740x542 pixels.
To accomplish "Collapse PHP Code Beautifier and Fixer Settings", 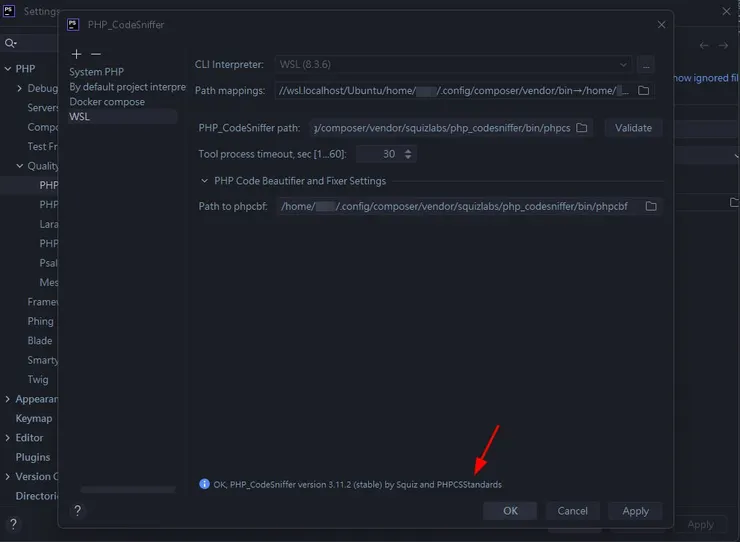I will (x=205, y=181).
